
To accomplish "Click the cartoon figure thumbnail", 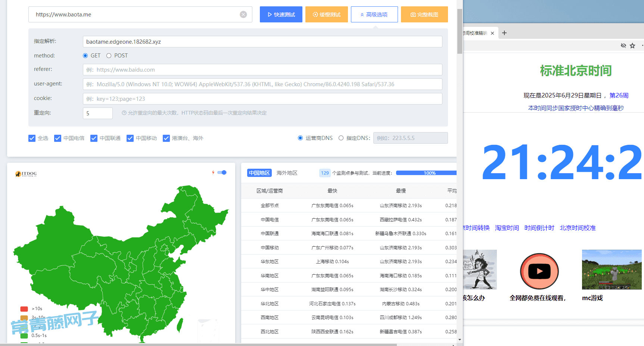I will [x=480, y=269].
